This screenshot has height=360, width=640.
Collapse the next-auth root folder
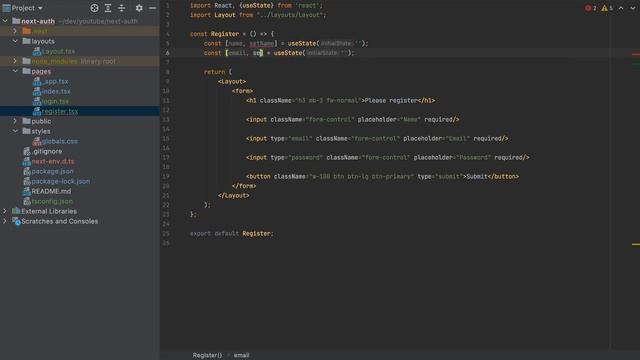(5, 21)
